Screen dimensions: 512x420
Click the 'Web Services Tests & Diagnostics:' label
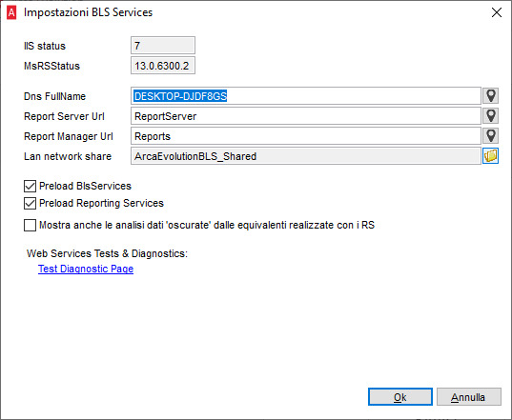click(107, 253)
